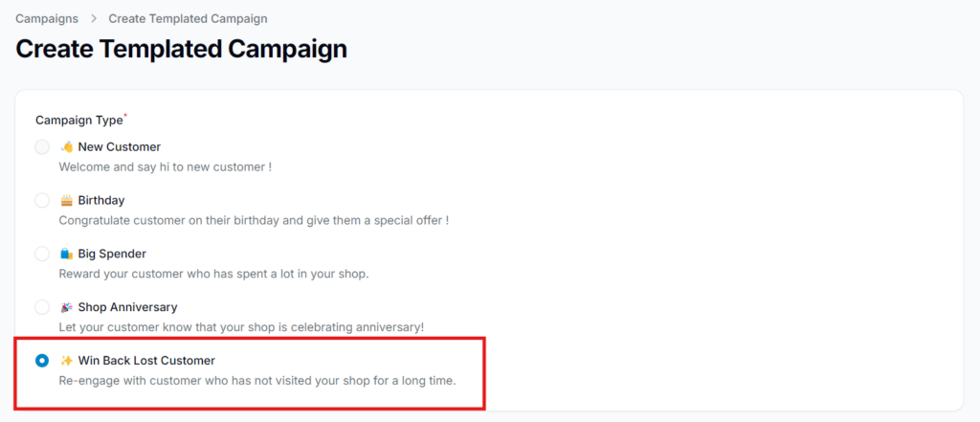The image size is (980, 422).
Task: Select the Birthday radio button
Action: pos(42,201)
